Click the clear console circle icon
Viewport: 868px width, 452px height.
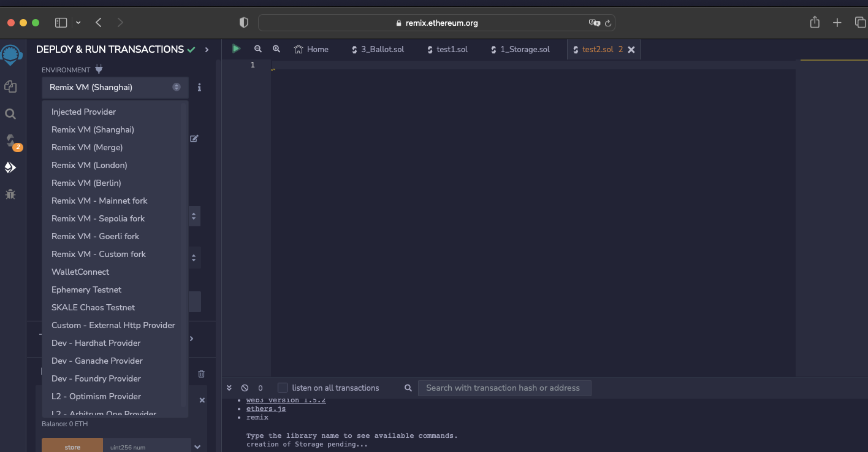pos(245,388)
